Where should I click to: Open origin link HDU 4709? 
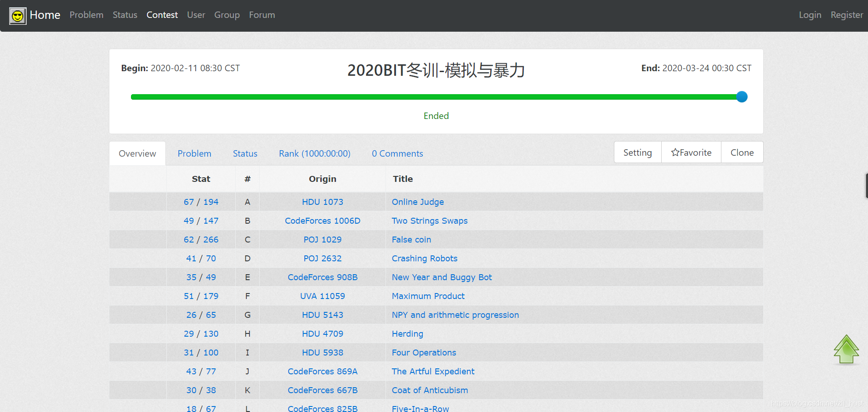(x=323, y=333)
